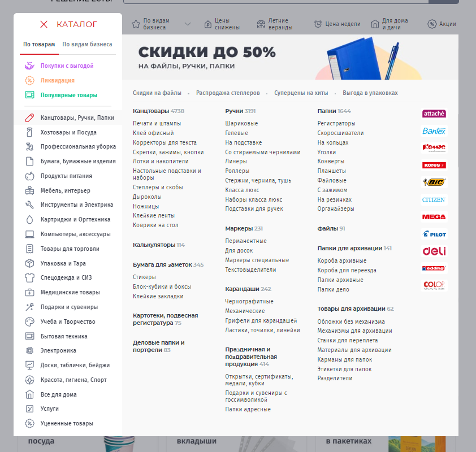The image size is (476, 452).
Task: Close the catalog with the X icon
Action: pyautogui.click(x=44, y=24)
